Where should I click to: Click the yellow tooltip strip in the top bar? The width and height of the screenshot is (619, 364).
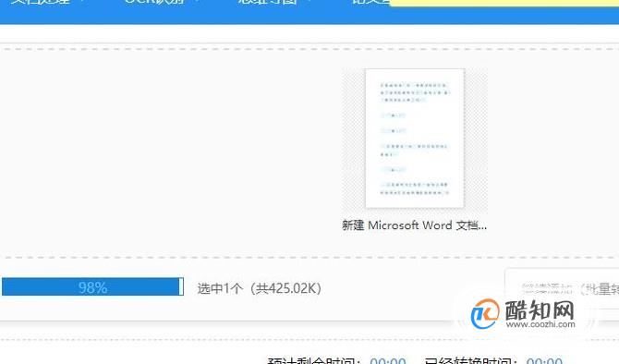coord(504,3)
